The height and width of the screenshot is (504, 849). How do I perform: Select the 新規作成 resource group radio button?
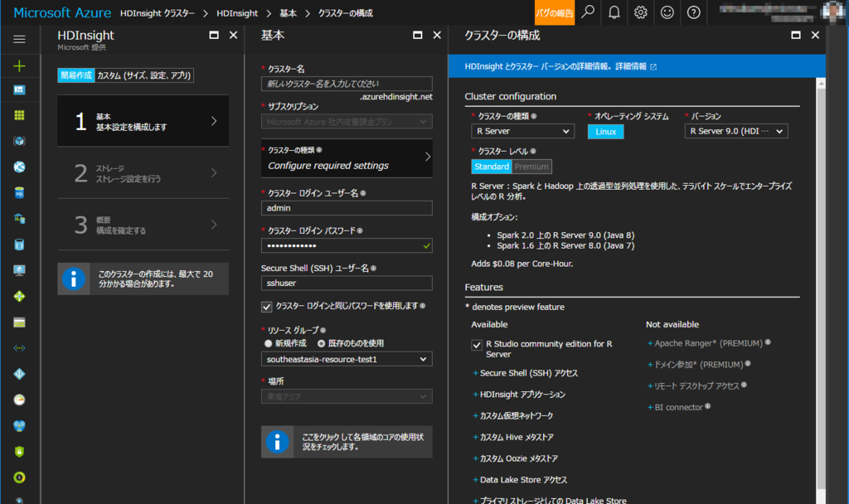click(x=268, y=343)
